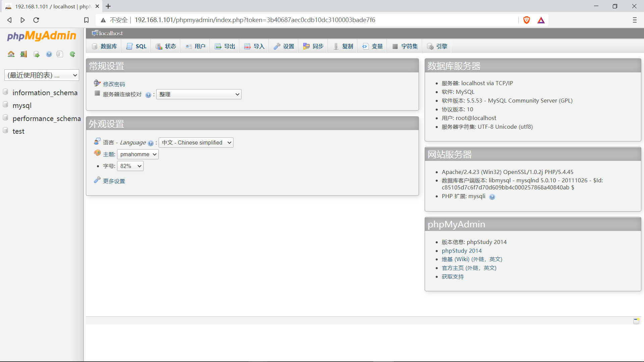Screen dimensions: 644x362
Task: Reload navigation with the green refresh icon
Action: (x=72, y=54)
